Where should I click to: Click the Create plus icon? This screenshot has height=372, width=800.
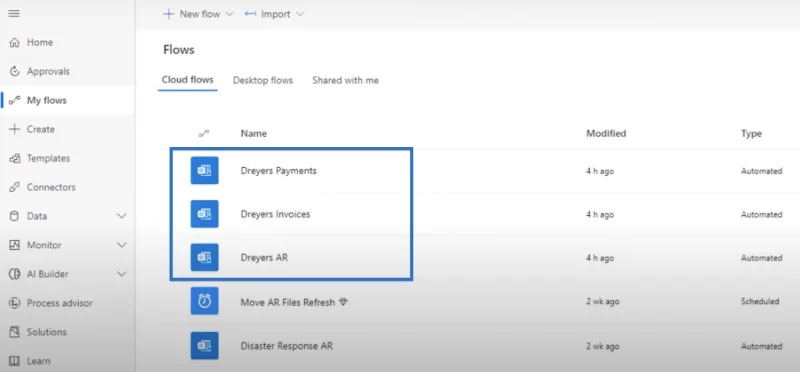point(15,129)
